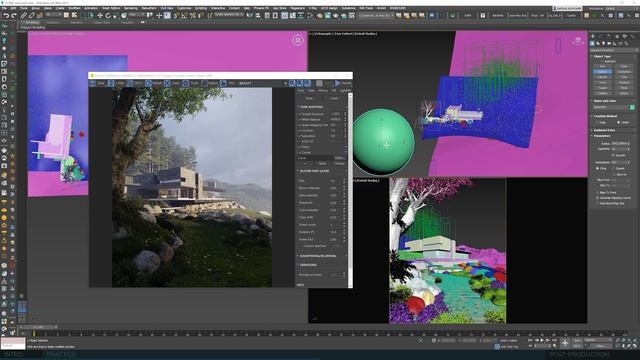The image size is (640, 360).
Task: Click the Box primitive button
Action: point(602,66)
